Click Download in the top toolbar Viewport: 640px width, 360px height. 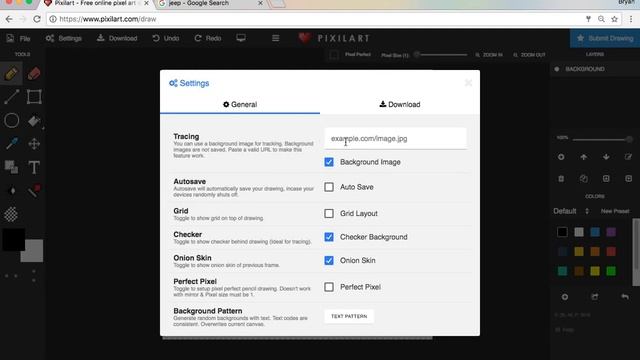(117, 38)
